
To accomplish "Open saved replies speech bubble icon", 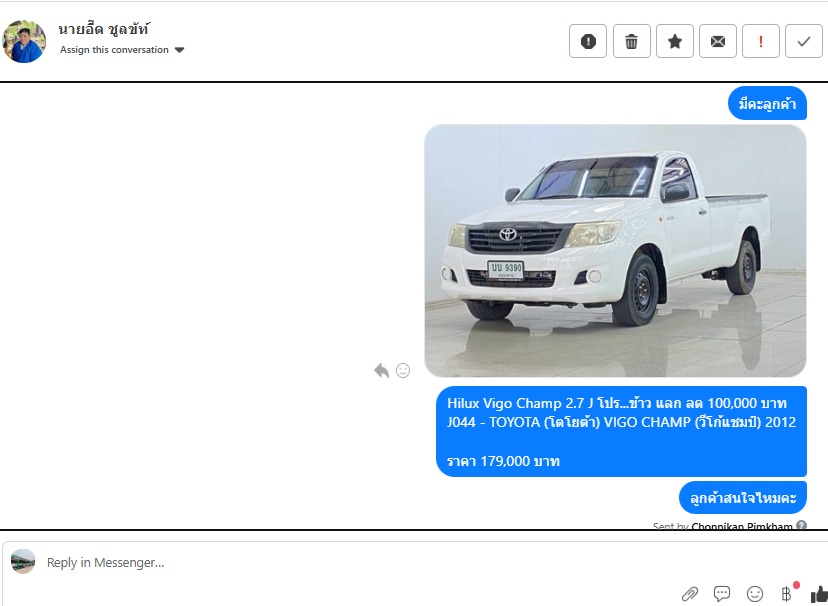I will point(722,594).
